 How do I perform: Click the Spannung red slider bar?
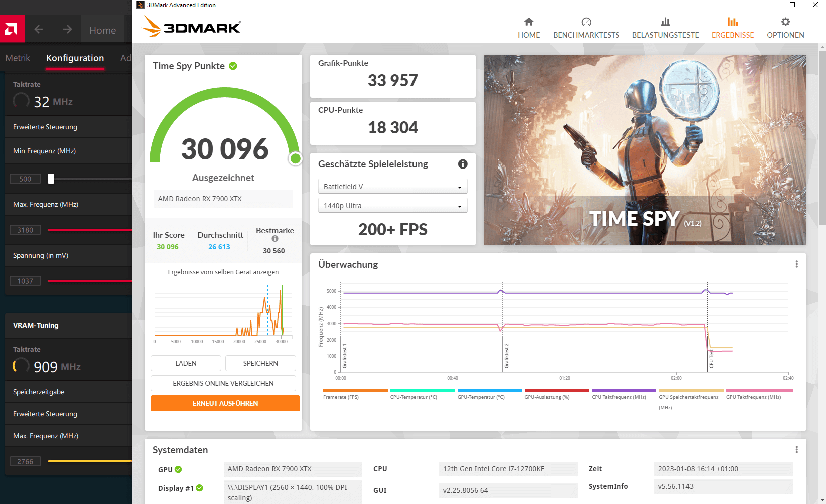90,280
